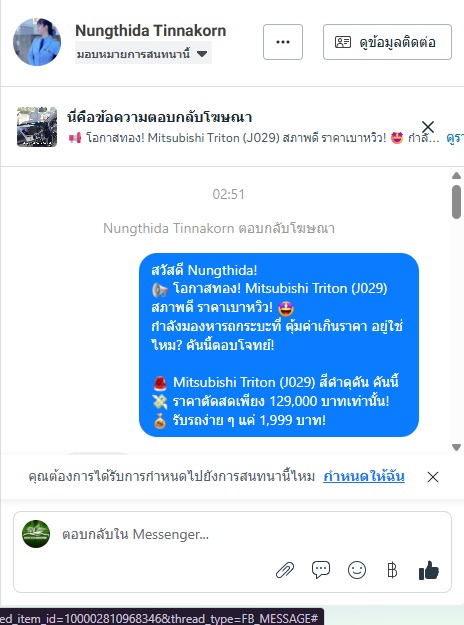Open the Mitsubishi Triton ad thumbnail
This screenshot has height=625, width=464.
(37, 127)
